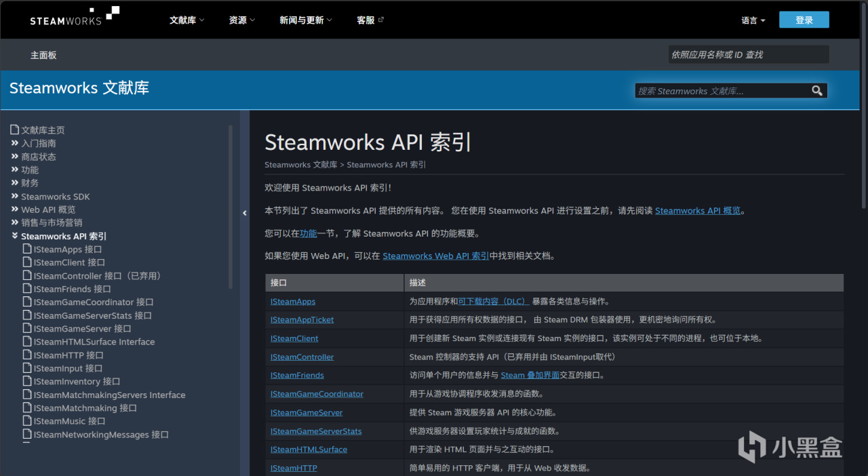The width and height of the screenshot is (868, 476).
Task: Click the page icon beside ISteamHTMLSurface Interface
Action: pyautogui.click(x=27, y=342)
